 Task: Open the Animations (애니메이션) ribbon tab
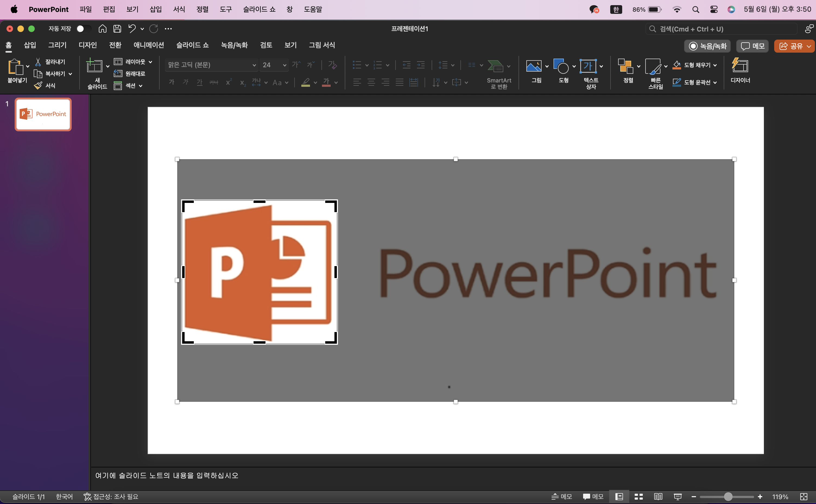(149, 45)
